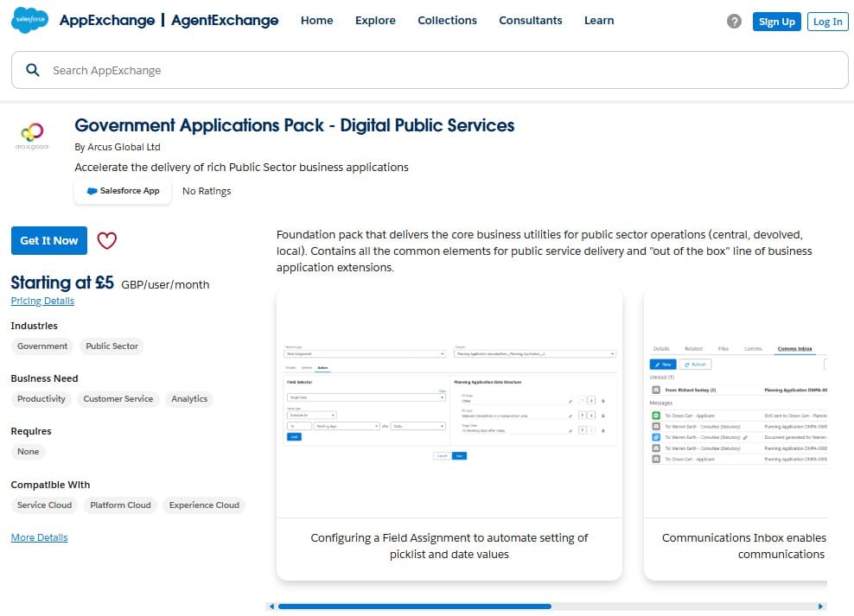Select the Platform Cloud tag
This screenshot has width=854, height=616.
[120, 505]
